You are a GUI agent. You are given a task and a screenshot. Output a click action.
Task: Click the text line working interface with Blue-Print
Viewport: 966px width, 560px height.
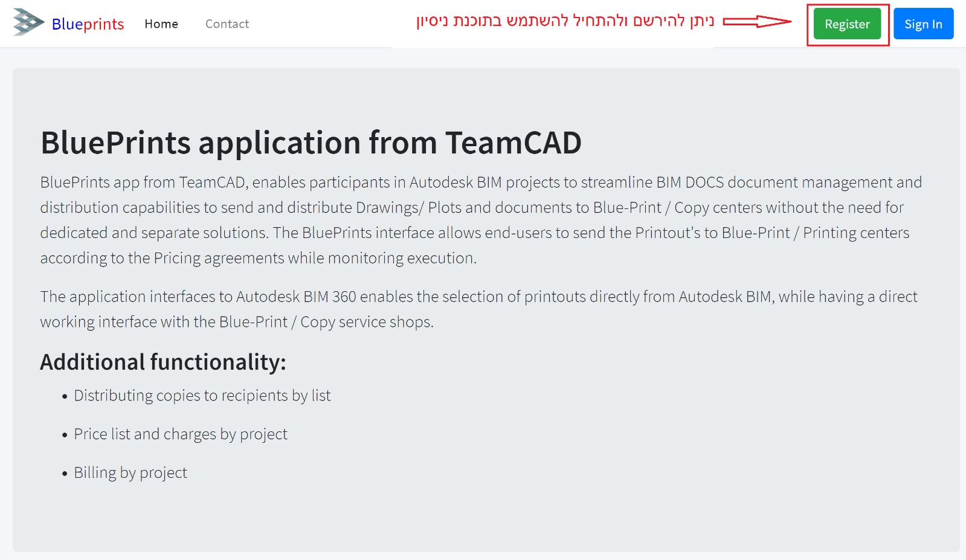pos(237,322)
